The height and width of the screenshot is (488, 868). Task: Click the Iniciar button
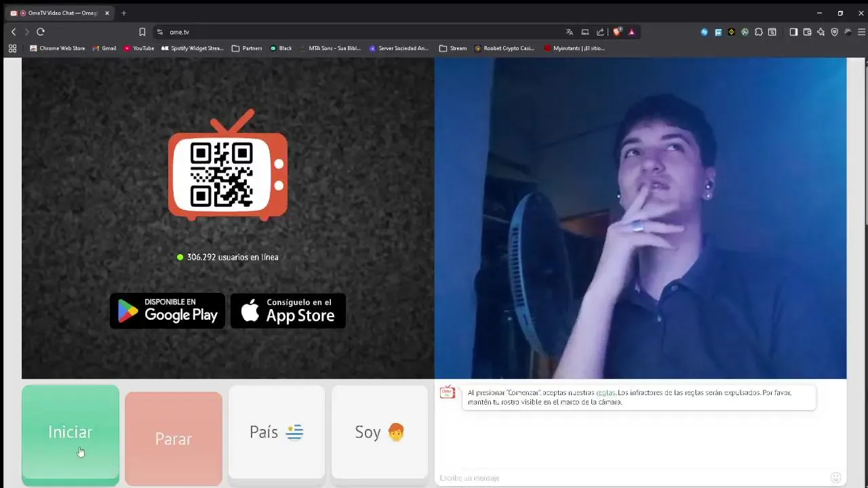pos(71,435)
